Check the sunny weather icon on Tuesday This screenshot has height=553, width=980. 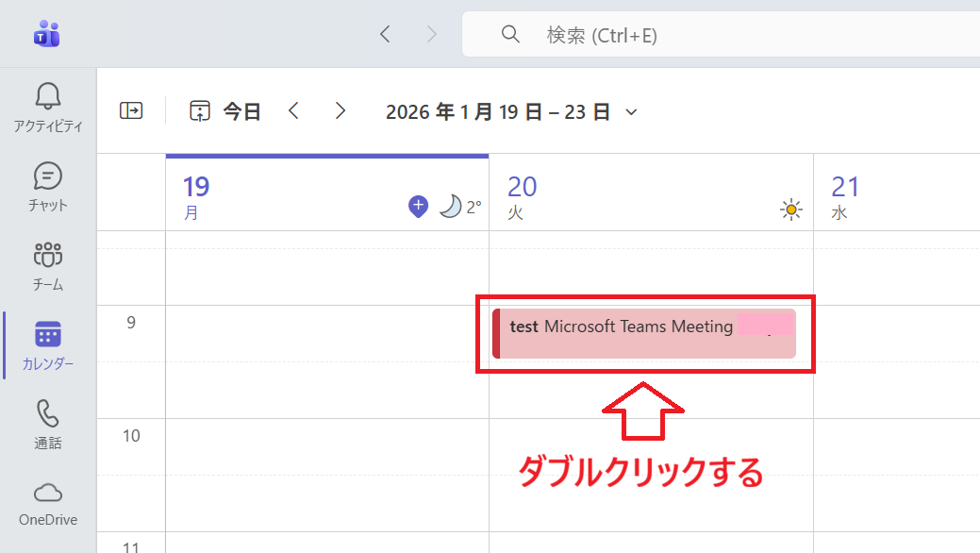pyautogui.click(x=790, y=209)
